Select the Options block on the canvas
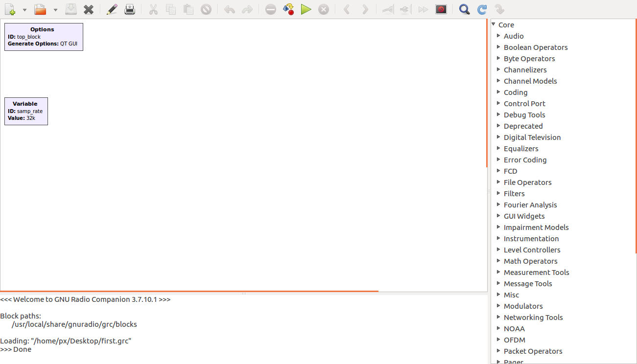This screenshot has height=364, width=637. (44, 37)
